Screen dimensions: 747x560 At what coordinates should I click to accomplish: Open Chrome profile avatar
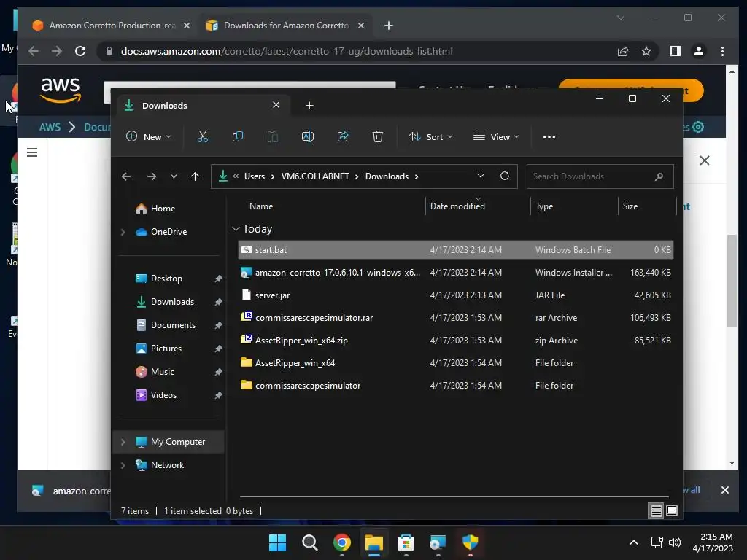coord(699,52)
